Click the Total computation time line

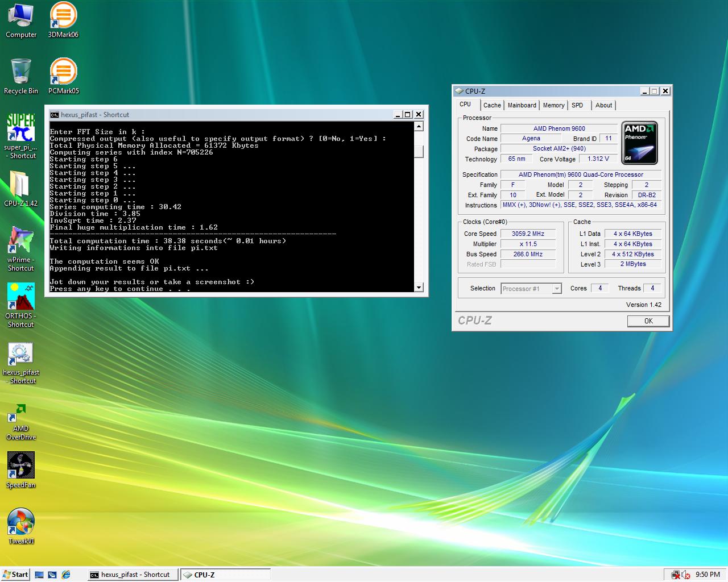[x=168, y=241]
